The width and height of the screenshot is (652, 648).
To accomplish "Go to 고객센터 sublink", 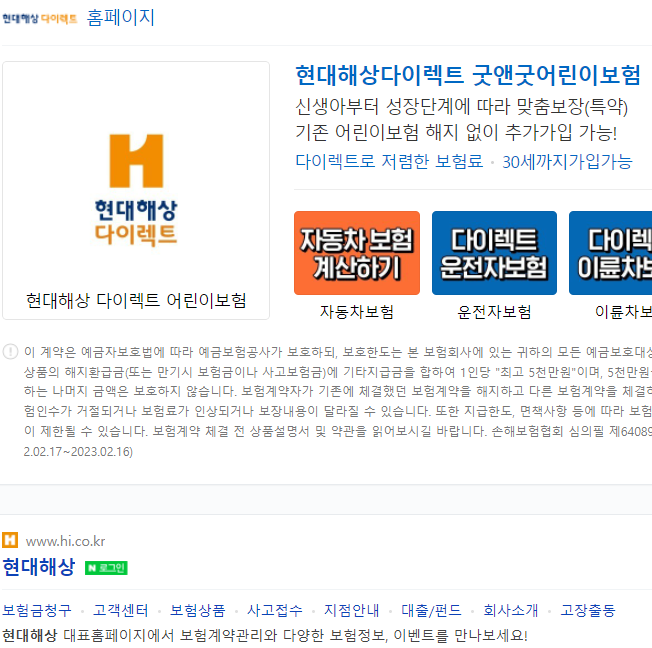I will coord(121,610).
